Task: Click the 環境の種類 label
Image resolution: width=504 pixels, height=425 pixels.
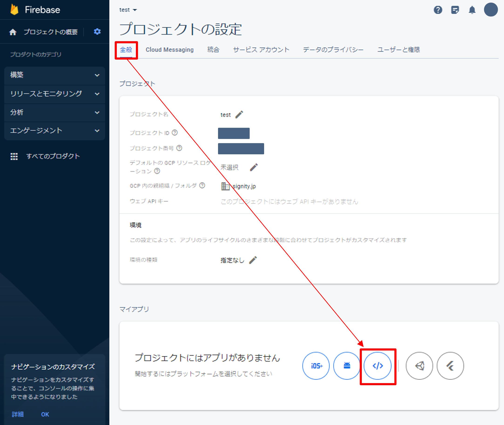Action: pos(144,260)
